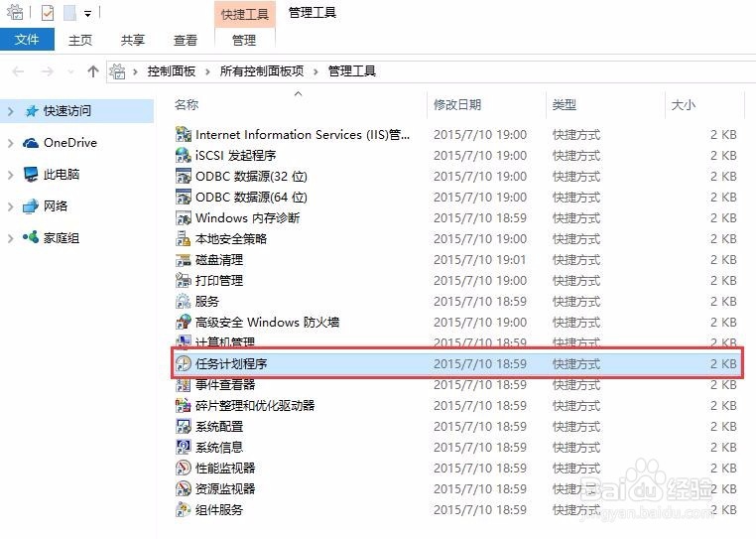Click the 打印管理 icon
The width and height of the screenshot is (756, 539).
184,280
